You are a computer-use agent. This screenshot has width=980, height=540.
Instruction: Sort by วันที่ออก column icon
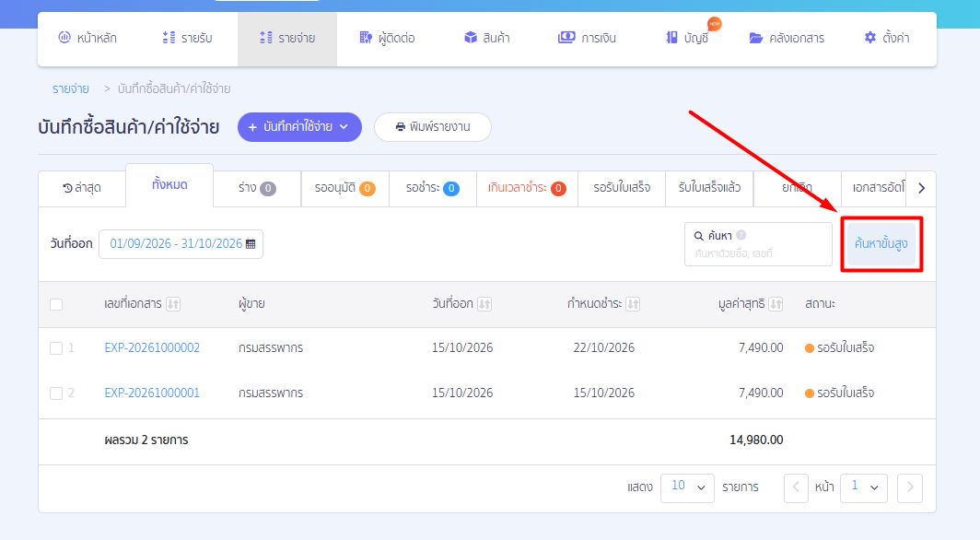pos(484,304)
